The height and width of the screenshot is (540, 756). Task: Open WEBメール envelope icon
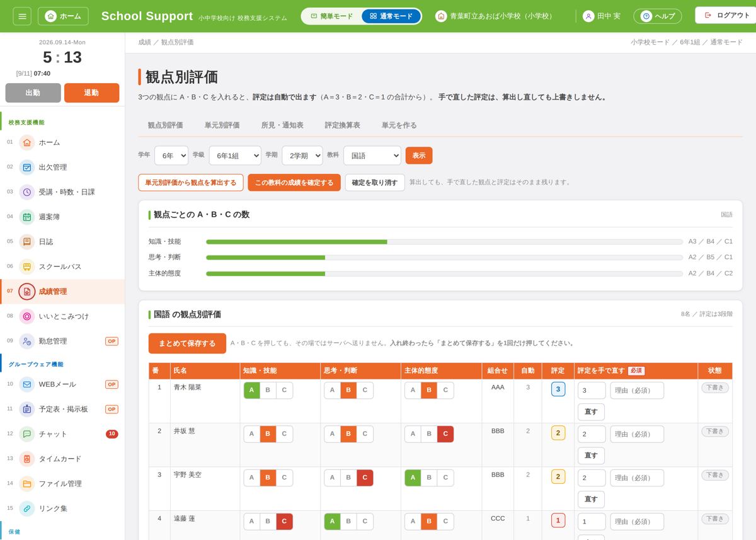pos(26,384)
